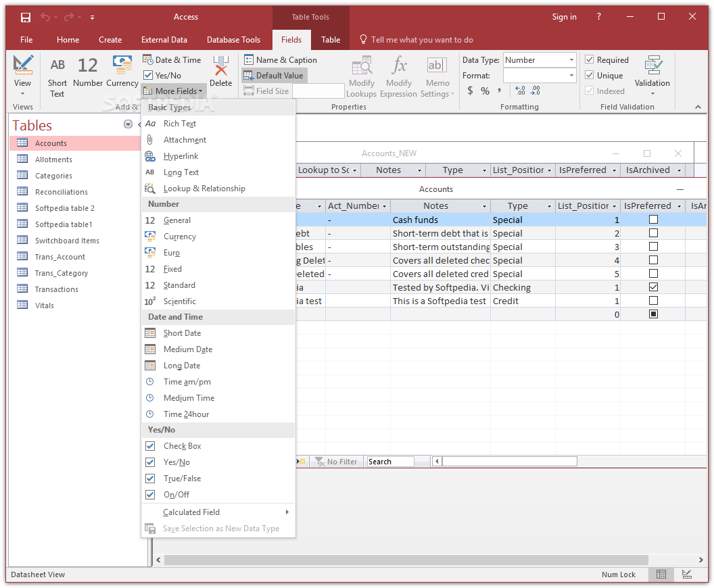The width and height of the screenshot is (714, 588).
Task: Open the File tab
Action: pos(26,40)
